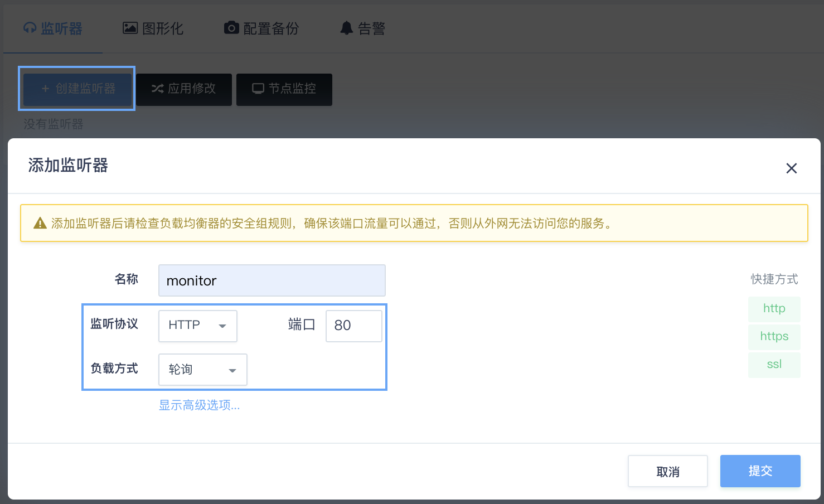Click the bell icon beside 告警
Viewport: 824px width, 504px height.
(x=347, y=28)
